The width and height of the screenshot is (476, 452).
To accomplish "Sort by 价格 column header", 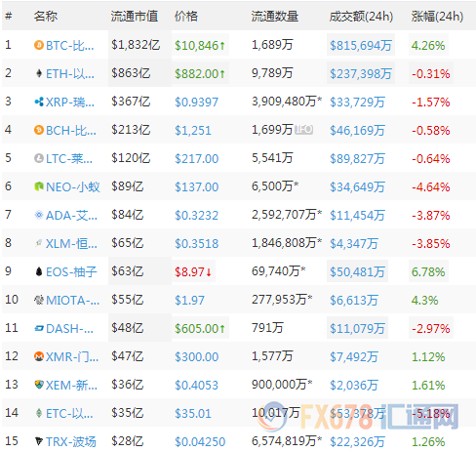I will pos(186,16).
